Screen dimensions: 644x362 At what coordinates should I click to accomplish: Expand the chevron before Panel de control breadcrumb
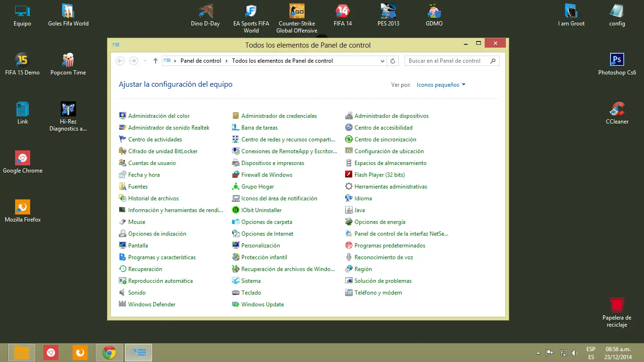[x=175, y=61]
